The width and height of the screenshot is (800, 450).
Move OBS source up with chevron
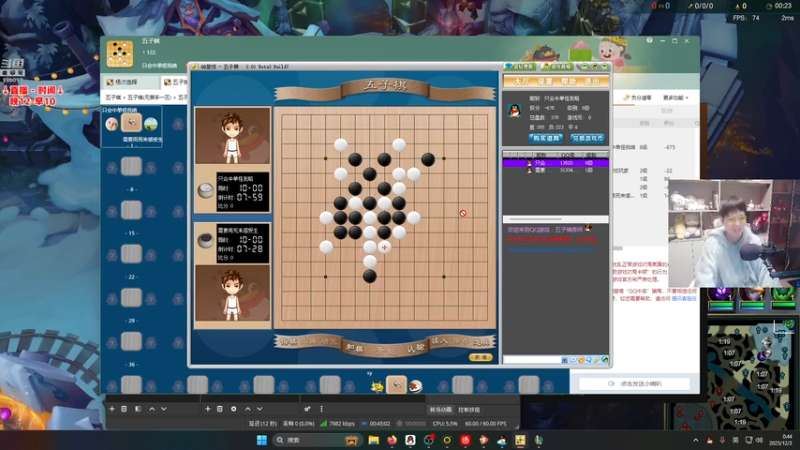tap(247, 409)
